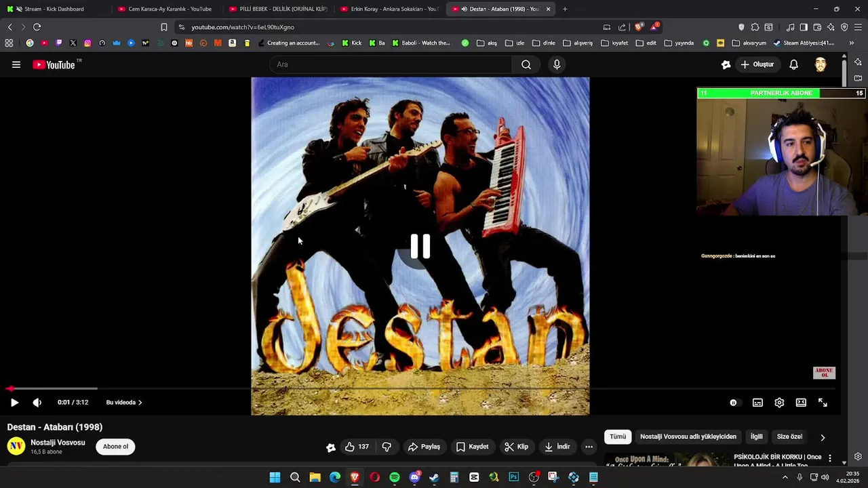Screen dimensions: 868x488
Task: Open a new browser tab with plus button
Action: pos(565,9)
